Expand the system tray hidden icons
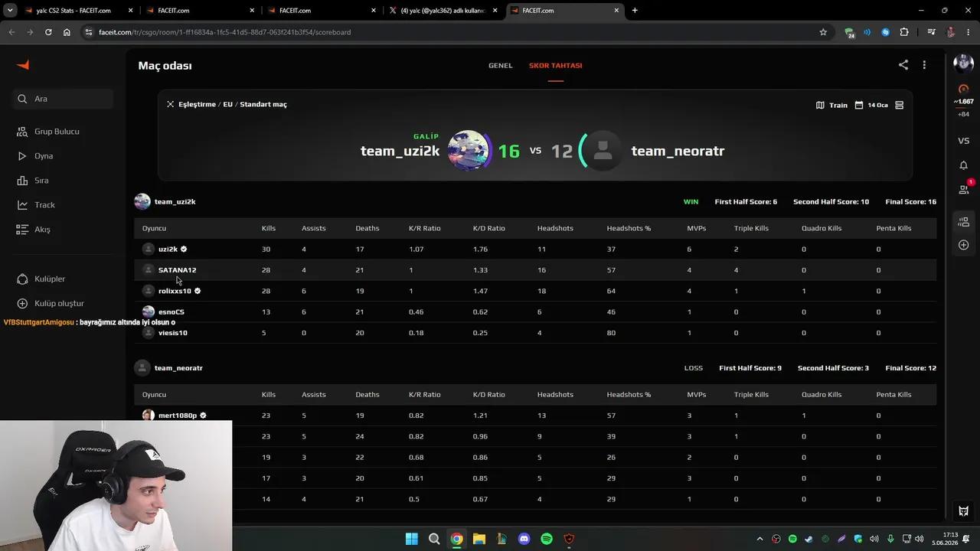980x551 pixels. tap(759, 539)
